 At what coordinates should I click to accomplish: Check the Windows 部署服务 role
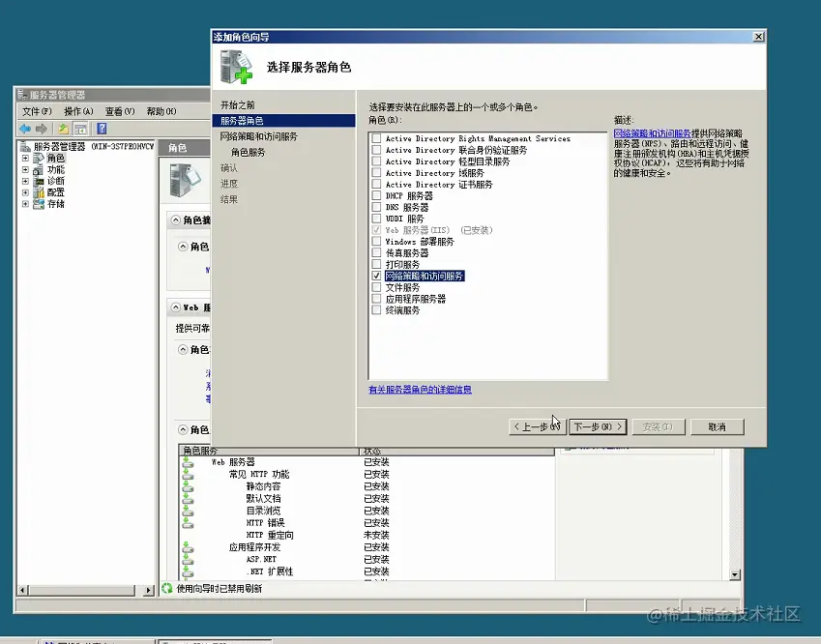coord(376,242)
